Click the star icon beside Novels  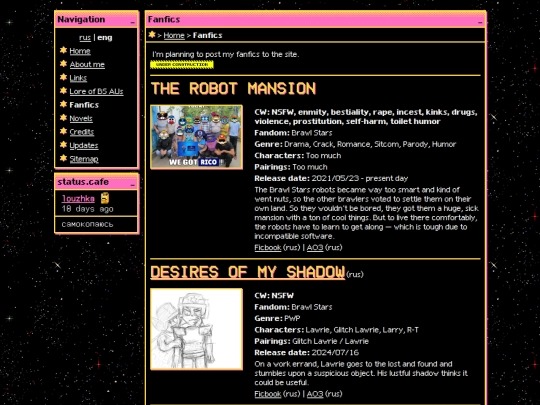coord(63,118)
